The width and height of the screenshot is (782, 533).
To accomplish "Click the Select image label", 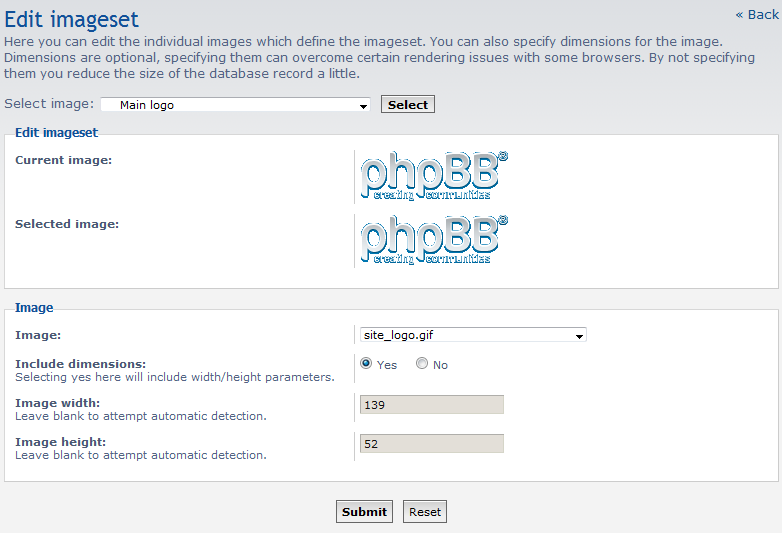I will (x=49, y=104).
